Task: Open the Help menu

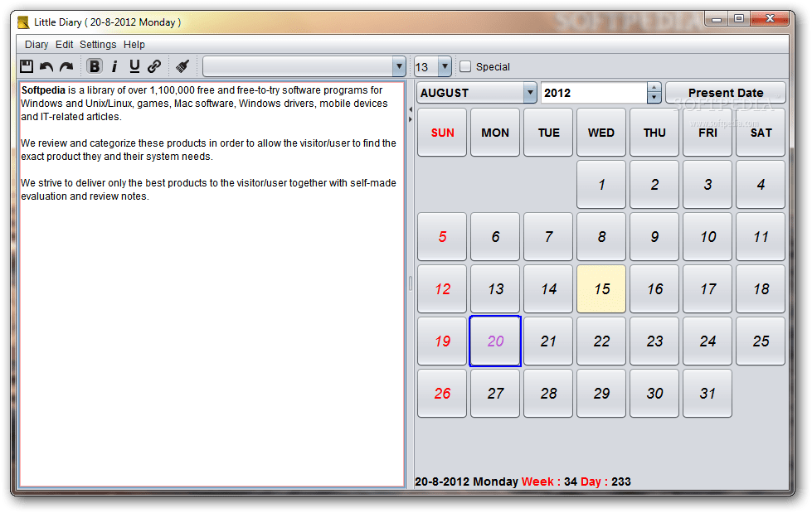Action: (x=134, y=45)
